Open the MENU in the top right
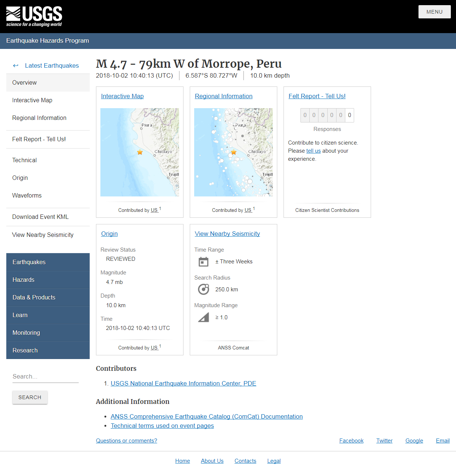Viewport: 456px width, 476px height. click(434, 11)
